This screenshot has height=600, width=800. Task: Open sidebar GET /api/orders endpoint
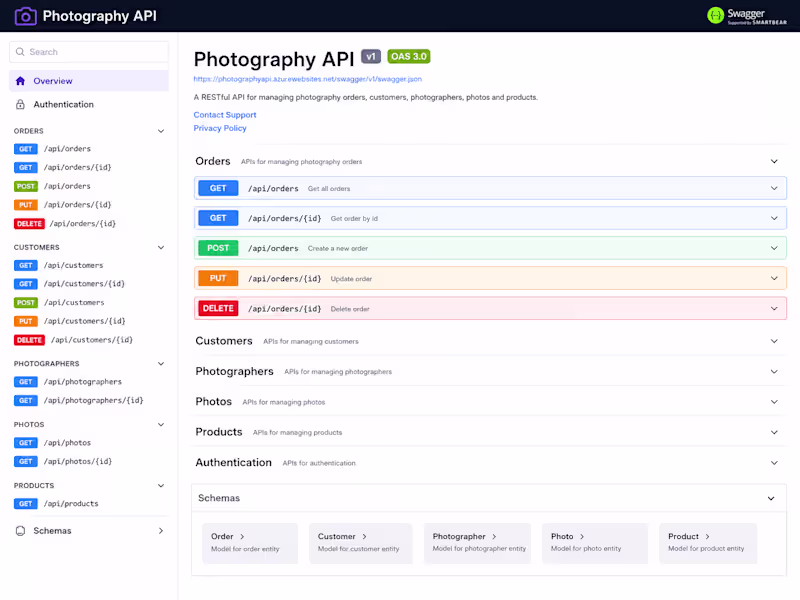(53, 149)
